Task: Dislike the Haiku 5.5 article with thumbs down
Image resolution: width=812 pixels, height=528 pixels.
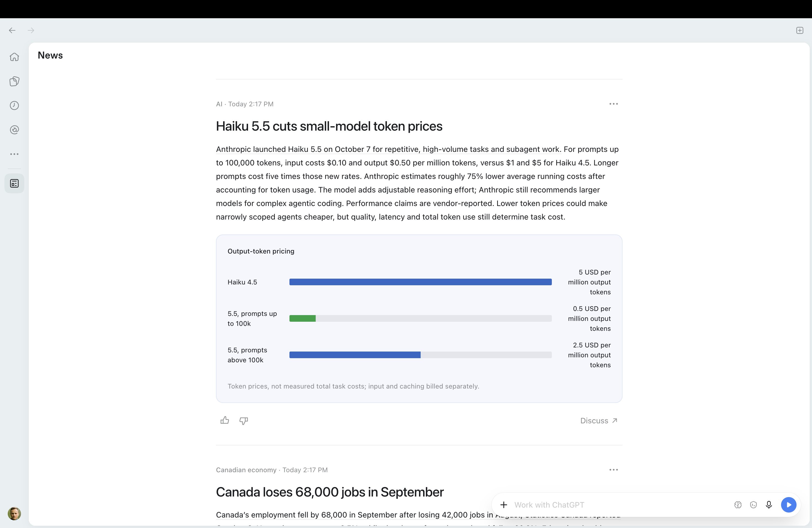Action: click(x=244, y=421)
